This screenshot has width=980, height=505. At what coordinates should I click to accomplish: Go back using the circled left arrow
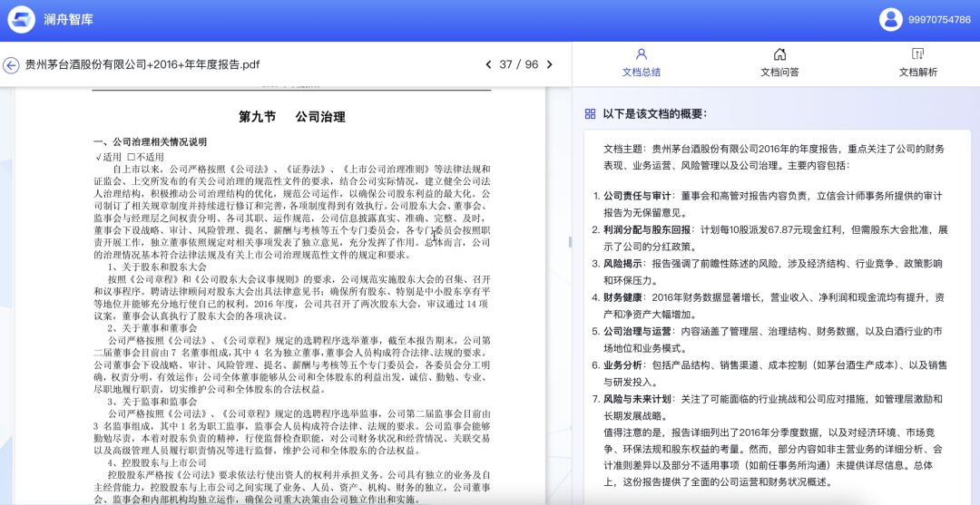click(x=11, y=65)
